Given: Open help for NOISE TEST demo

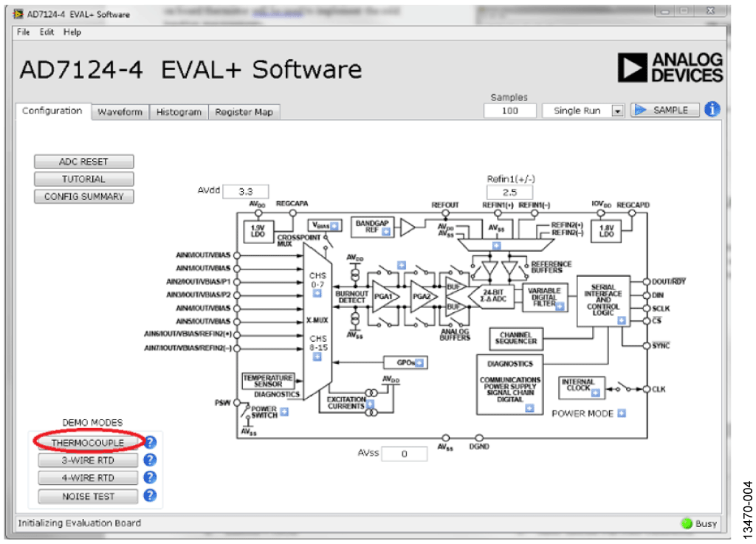Looking at the screenshot, I should click(151, 495).
